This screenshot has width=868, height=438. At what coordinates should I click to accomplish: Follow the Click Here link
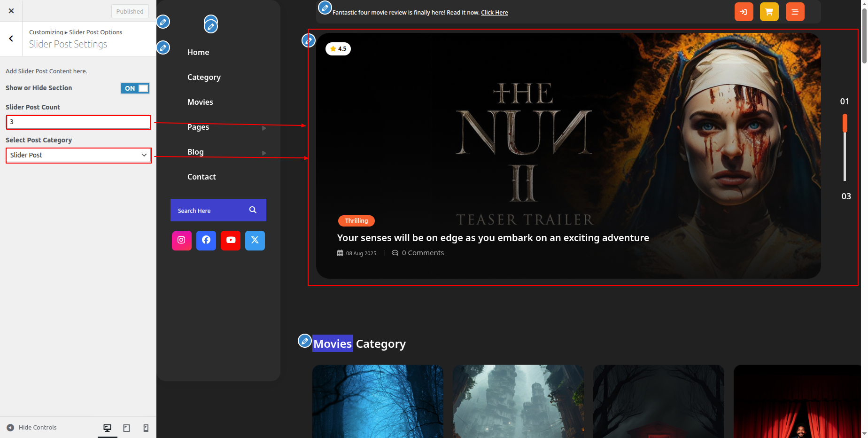point(494,13)
